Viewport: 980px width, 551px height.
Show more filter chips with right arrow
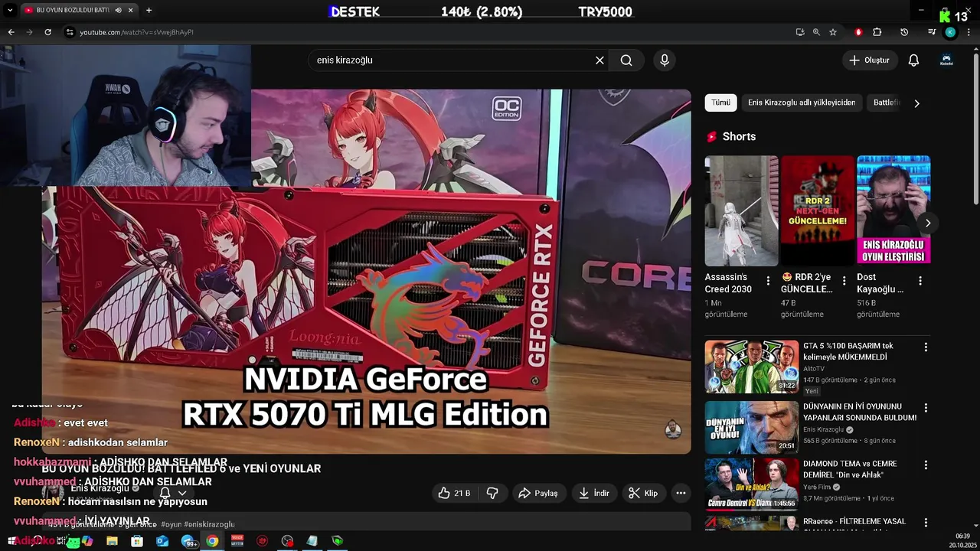pyautogui.click(x=916, y=103)
